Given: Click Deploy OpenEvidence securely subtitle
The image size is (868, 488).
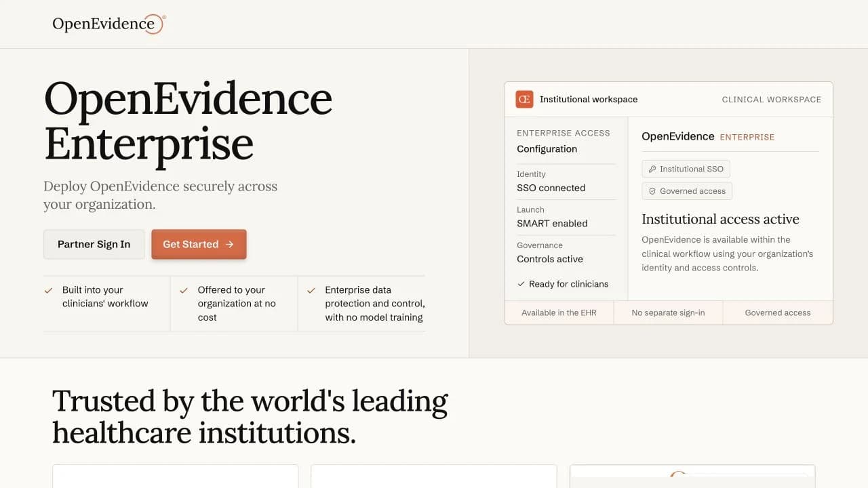Looking at the screenshot, I should (160, 195).
